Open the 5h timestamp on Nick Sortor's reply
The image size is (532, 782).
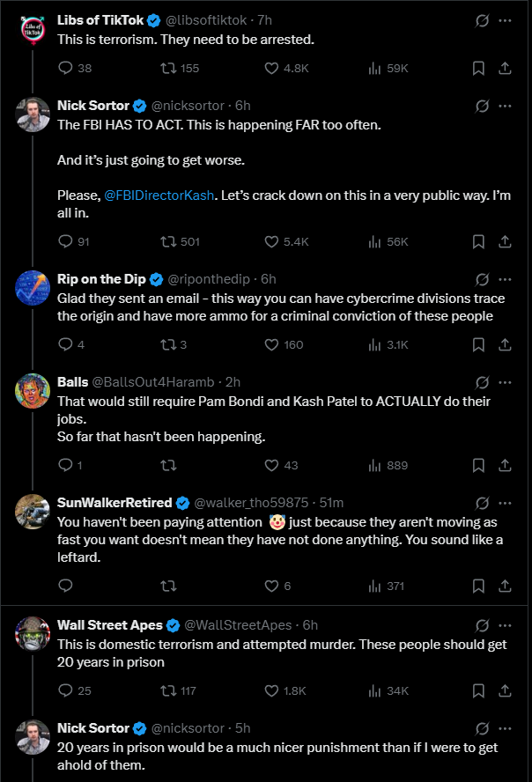[243, 728]
